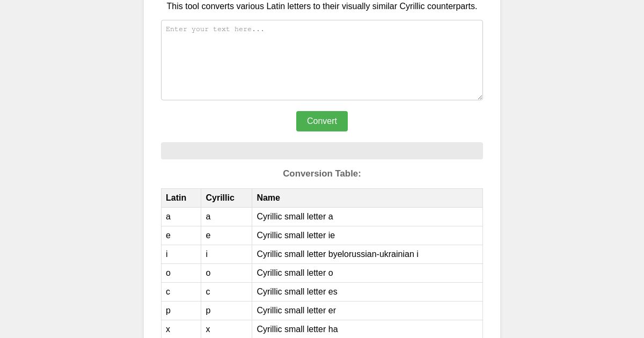Click the Latin column header
The width and height of the screenshot is (644, 338).
pyautogui.click(x=176, y=198)
